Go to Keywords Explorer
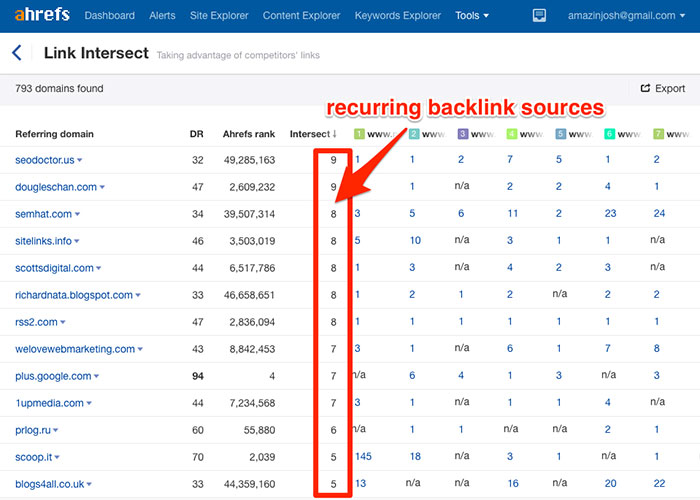This screenshot has height=500, width=700. (x=398, y=16)
